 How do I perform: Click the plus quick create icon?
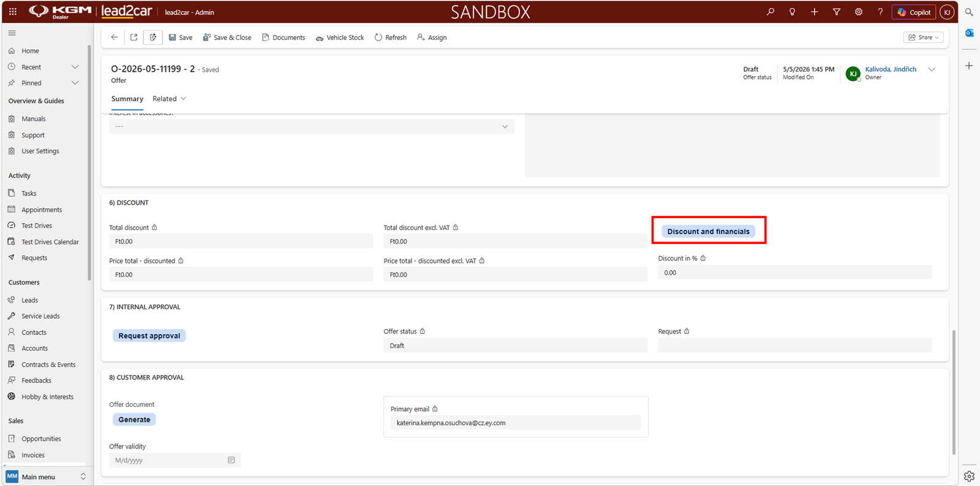(815, 12)
